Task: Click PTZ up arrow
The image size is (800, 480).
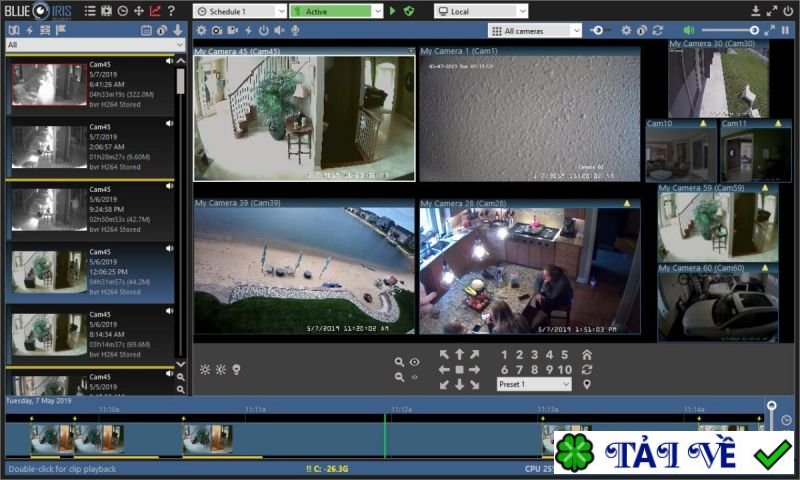Action: pyautogui.click(x=459, y=354)
